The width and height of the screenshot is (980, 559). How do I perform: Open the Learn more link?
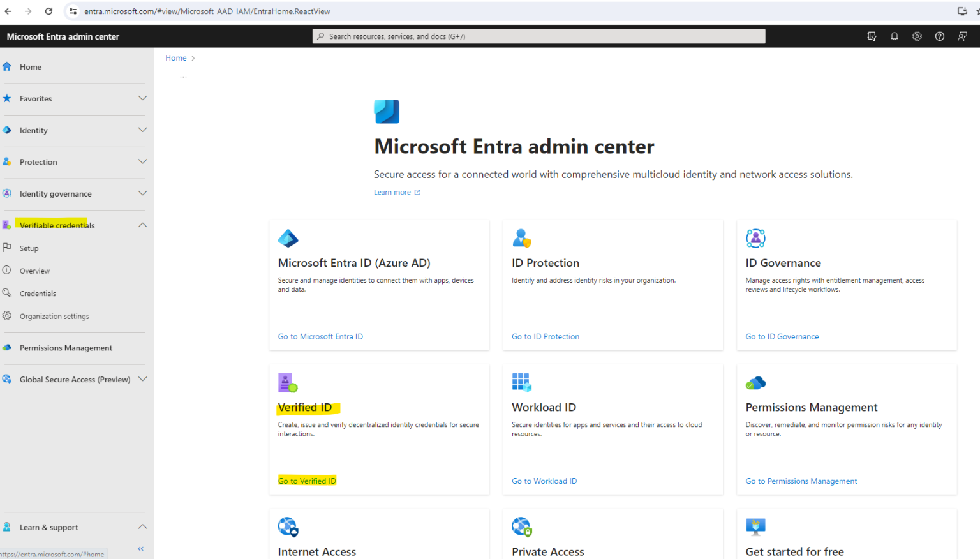(x=397, y=193)
